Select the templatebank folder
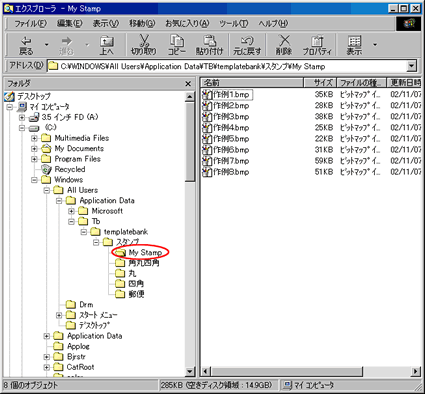425x394 pixels. tap(126, 232)
